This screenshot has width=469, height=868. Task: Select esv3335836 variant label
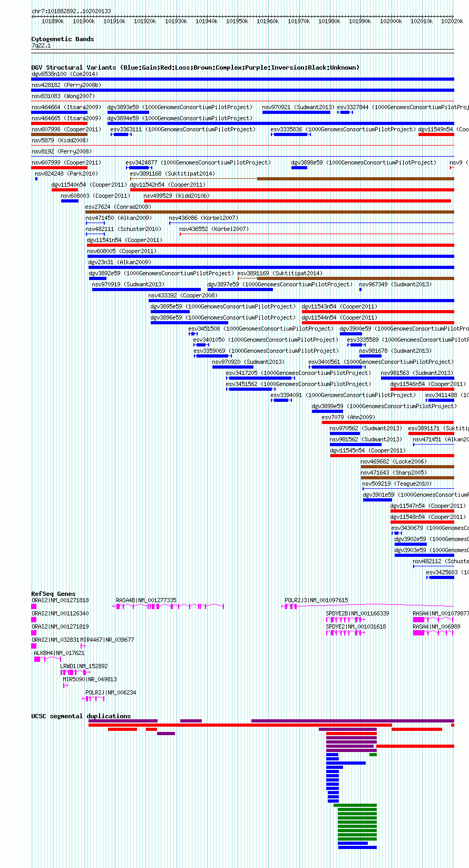click(x=343, y=129)
